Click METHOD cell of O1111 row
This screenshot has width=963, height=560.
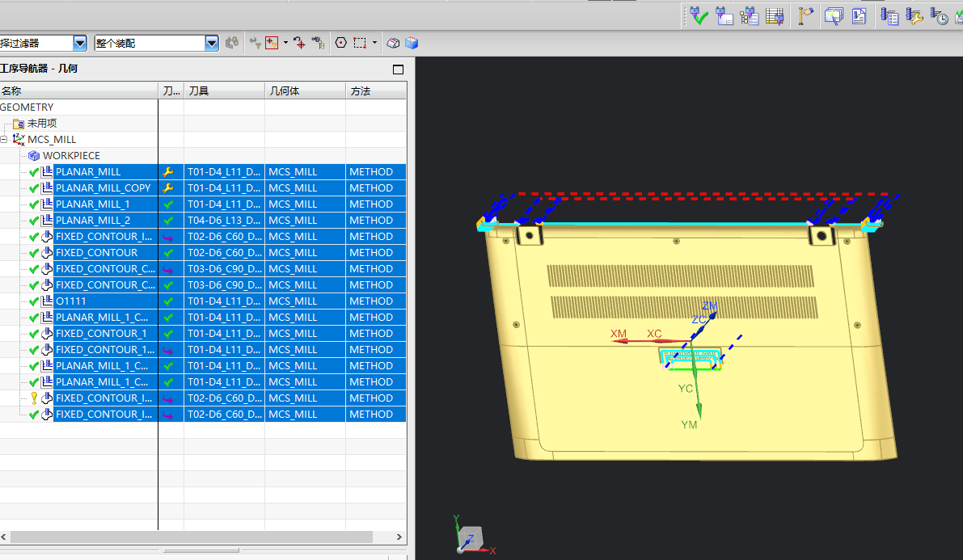pos(376,301)
